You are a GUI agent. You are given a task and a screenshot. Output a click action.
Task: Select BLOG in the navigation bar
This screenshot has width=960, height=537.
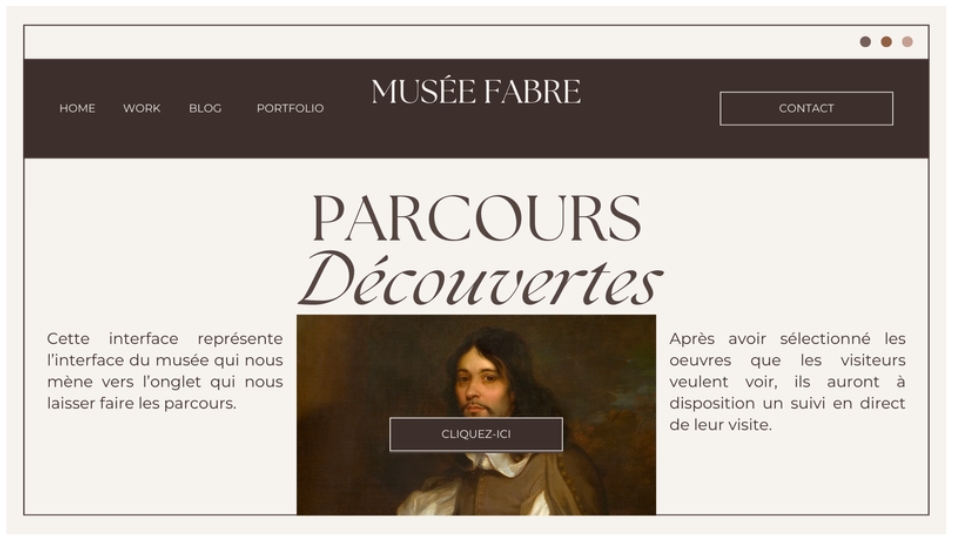point(205,108)
